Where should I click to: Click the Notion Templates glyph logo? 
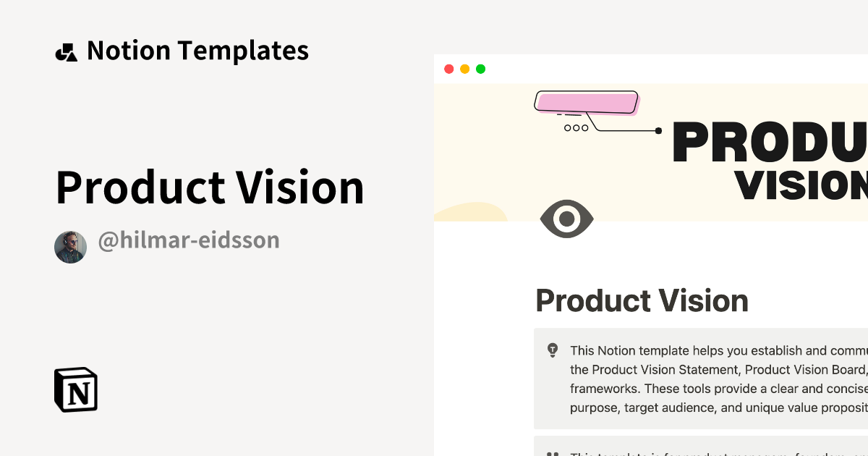(x=67, y=50)
